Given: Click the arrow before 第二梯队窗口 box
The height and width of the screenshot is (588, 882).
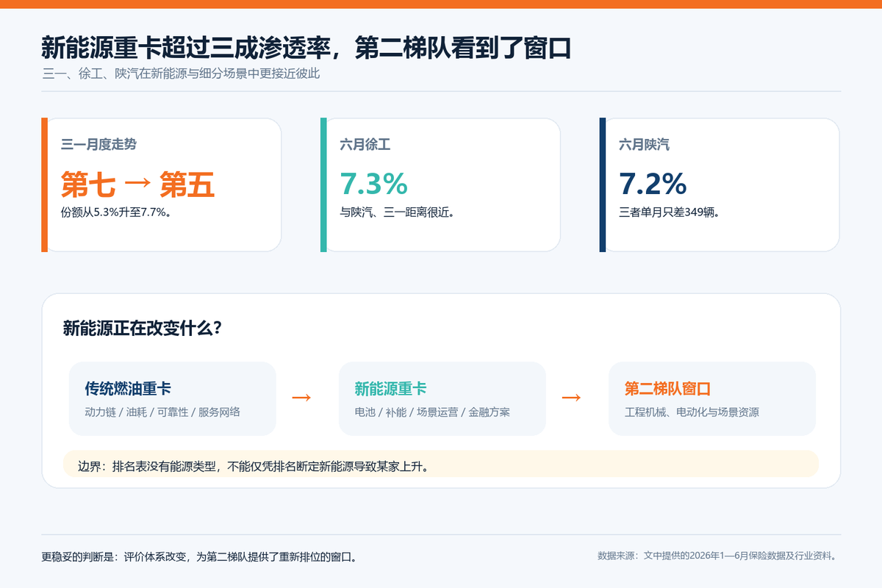Looking at the screenshot, I should 572,398.
